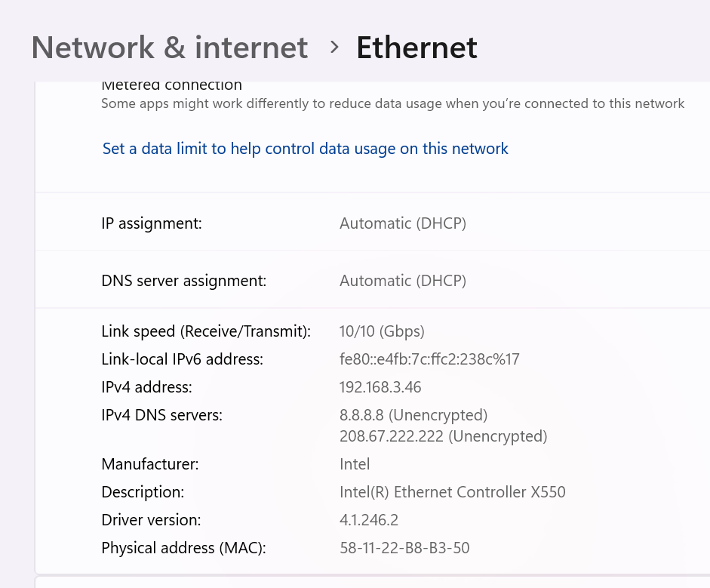
Task: Click the Link-local IPv6 address label
Action: click(182, 359)
